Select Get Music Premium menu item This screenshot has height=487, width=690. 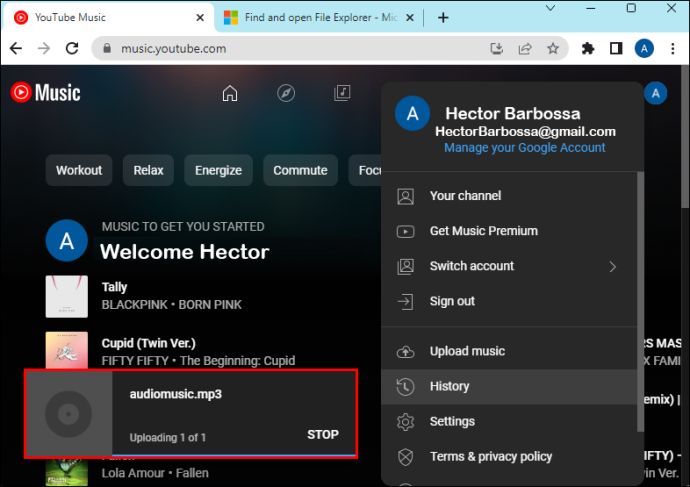point(509,231)
